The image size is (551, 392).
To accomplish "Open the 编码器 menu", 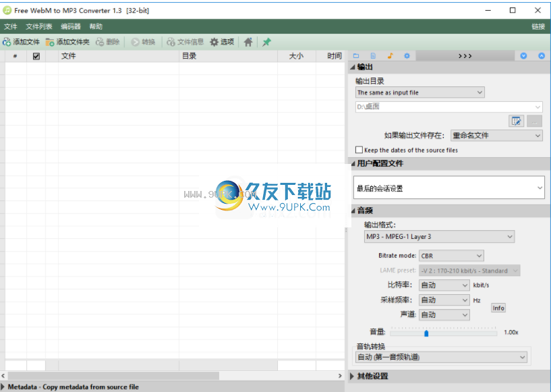I will [71, 26].
